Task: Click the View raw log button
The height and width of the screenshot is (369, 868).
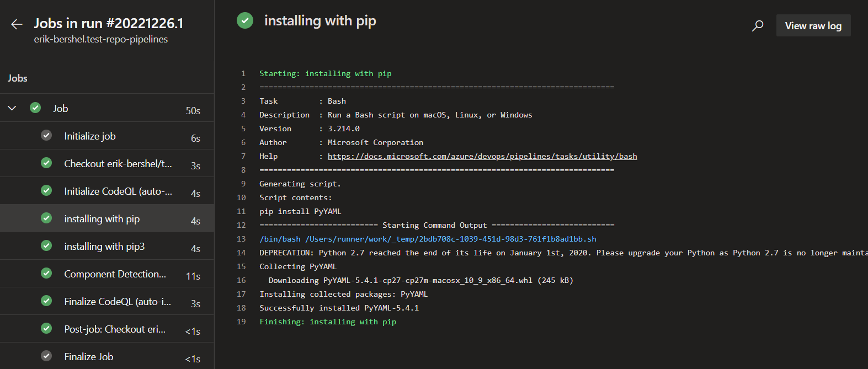Action: [813, 26]
